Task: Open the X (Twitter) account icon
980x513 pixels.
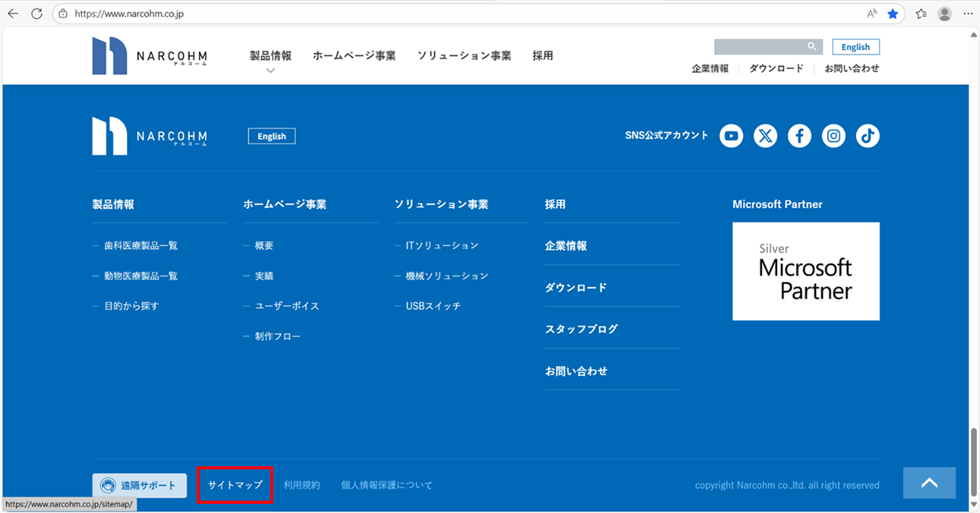Action: 766,136
